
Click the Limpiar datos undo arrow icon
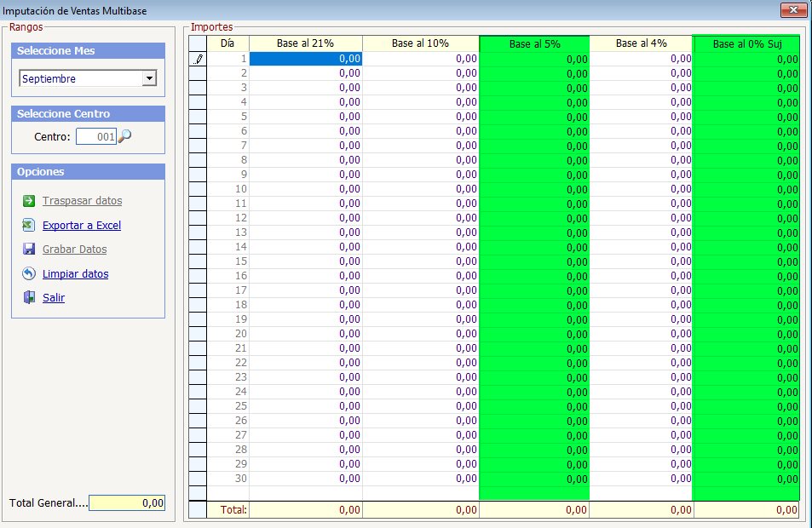tap(28, 274)
